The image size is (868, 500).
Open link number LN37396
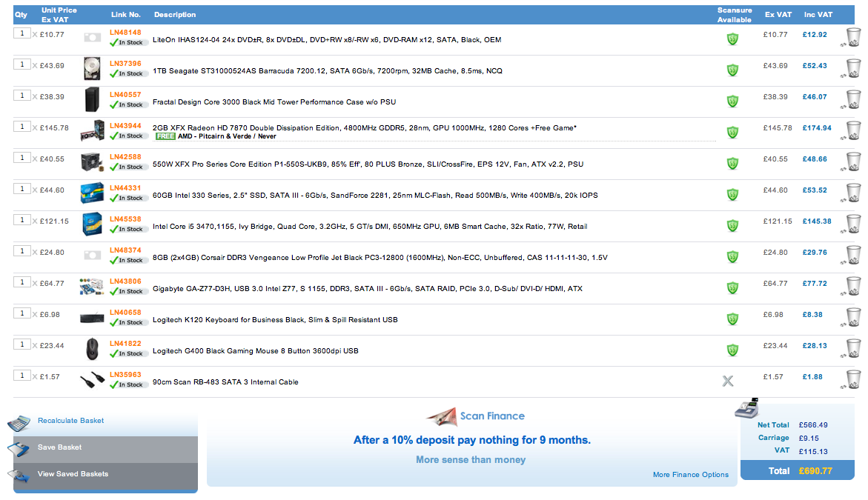click(126, 64)
